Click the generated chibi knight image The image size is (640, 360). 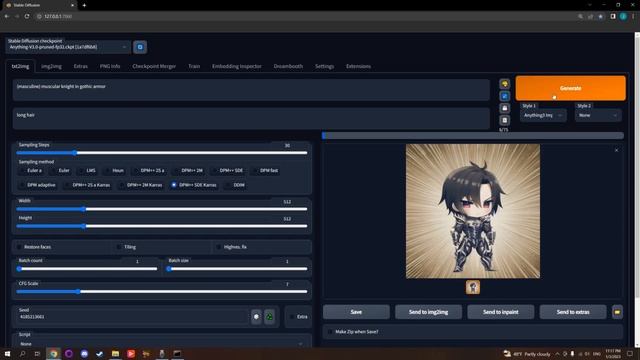coord(473,211)
